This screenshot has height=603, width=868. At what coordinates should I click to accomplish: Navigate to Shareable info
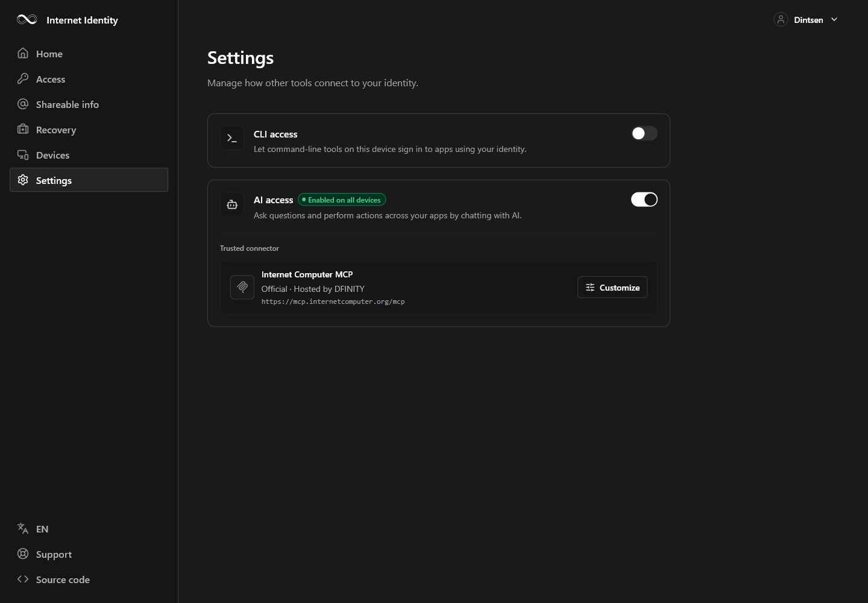[x=89, y=104]
